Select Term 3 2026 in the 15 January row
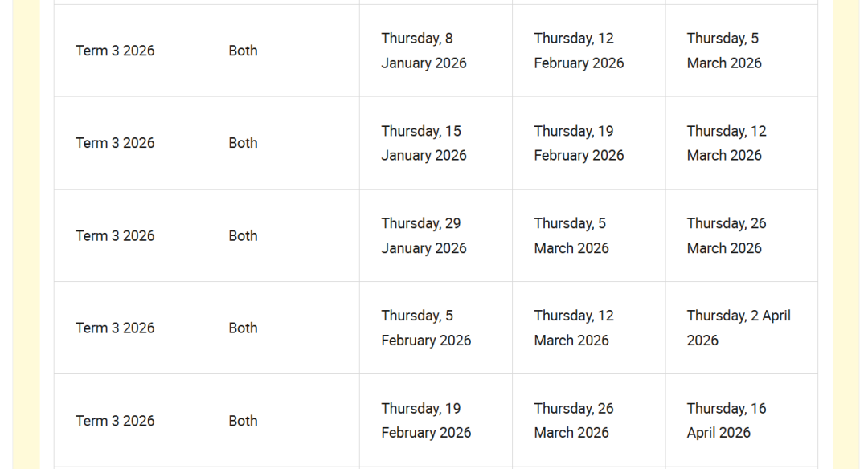Viewport: 868px width, 469px height. [x=115, y=143]
